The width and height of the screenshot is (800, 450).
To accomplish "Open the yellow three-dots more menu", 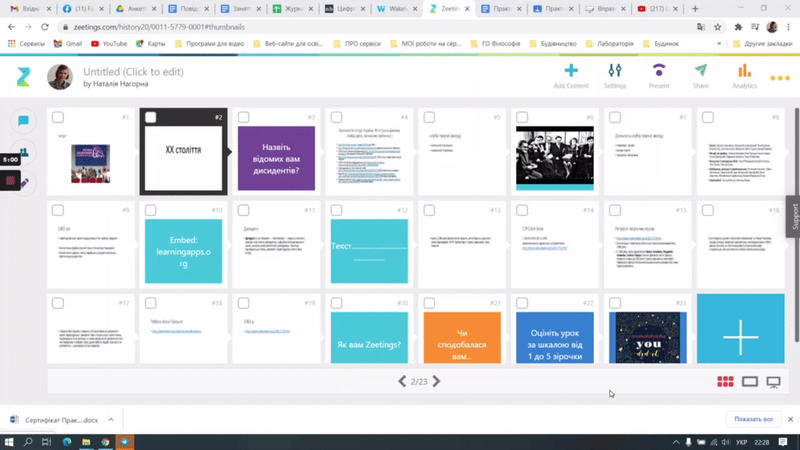I will [x=780, y=78].
